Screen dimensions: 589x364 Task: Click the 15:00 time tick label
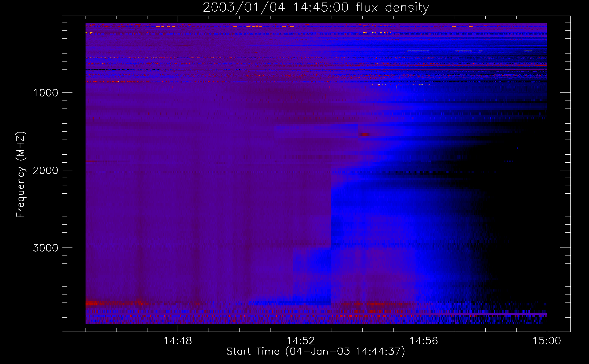point(547,341)
